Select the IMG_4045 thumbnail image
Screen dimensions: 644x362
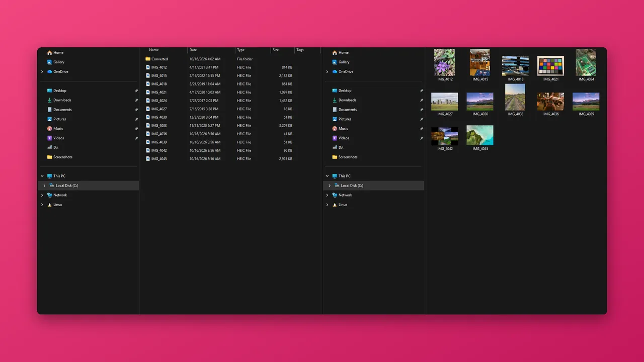point(480,135)
